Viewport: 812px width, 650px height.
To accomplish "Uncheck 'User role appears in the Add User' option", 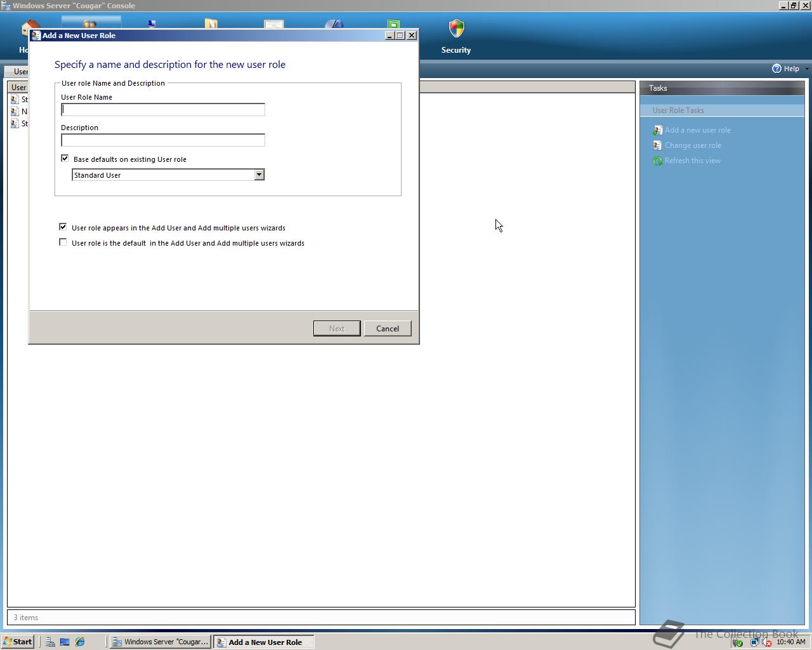I will pos(63,227).
